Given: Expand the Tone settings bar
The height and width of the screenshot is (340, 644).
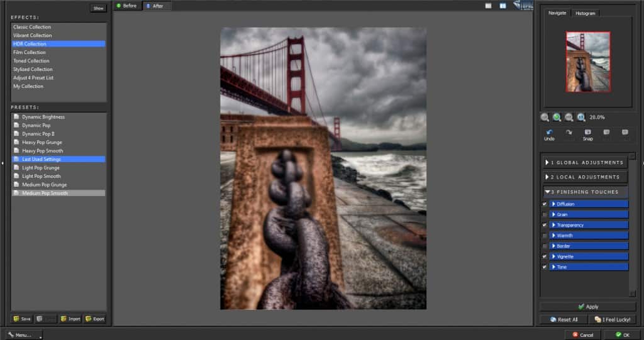Looking at the screenshot, I should pyautogui.click(x=589, y=267).
